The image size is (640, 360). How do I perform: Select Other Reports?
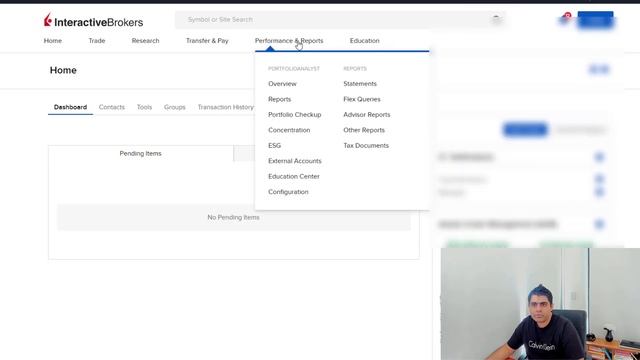(x=364, y=130)
